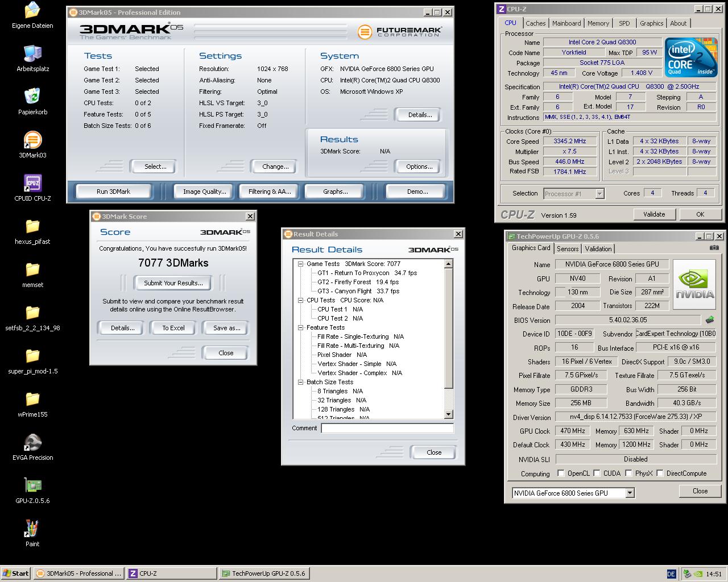728x582 pixels.
Task: Collapse CPU Tests tree node
Action: coord(301,300)
